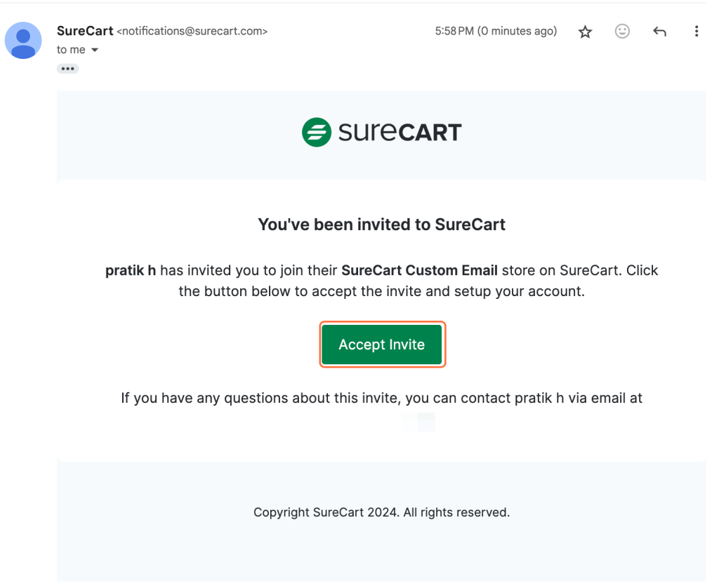
Task: Click the reply arrow icon
Action: click(659, 32)
